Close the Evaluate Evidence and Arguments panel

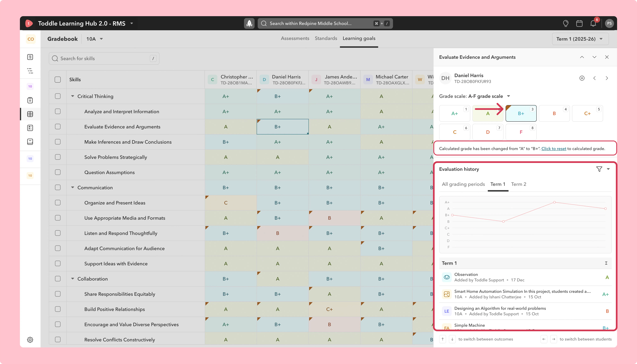pos(607,57)
